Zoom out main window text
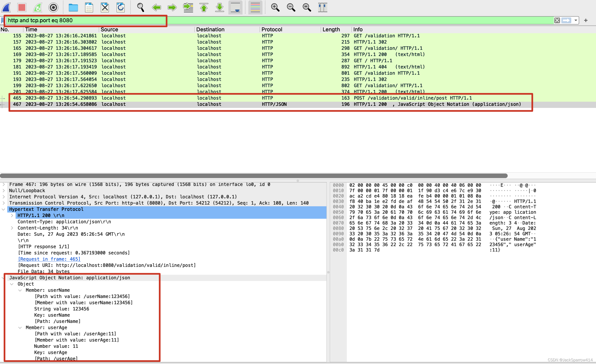 pyautogui.click(x=291, y=7)
